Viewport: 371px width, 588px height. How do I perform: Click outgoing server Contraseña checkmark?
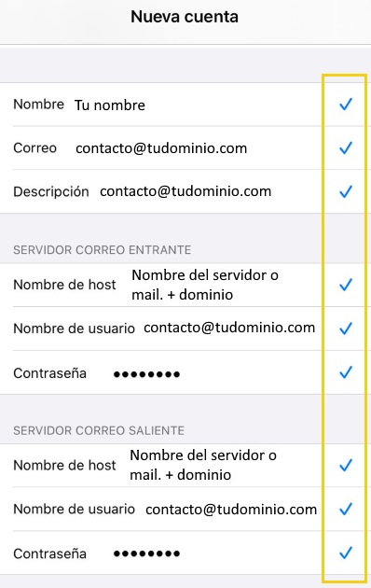pyautogui.click(x=346, y=553)
